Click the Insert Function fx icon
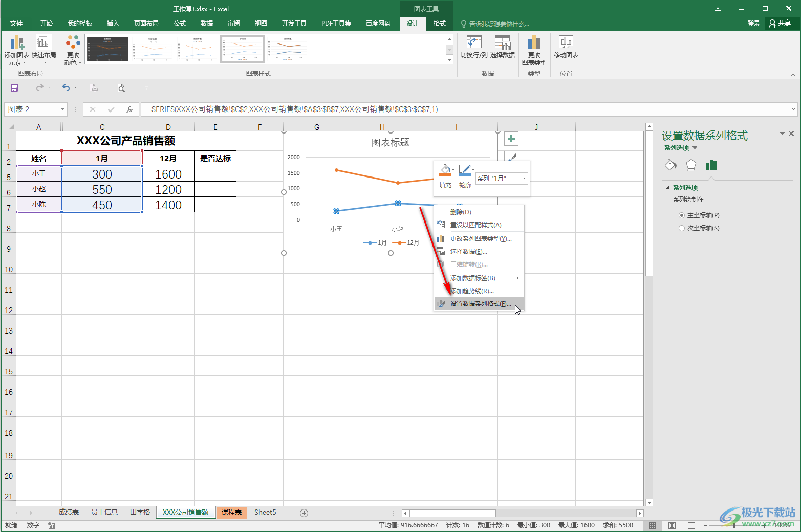The width and height of the screenshot is (801, 532). [129, 109]
